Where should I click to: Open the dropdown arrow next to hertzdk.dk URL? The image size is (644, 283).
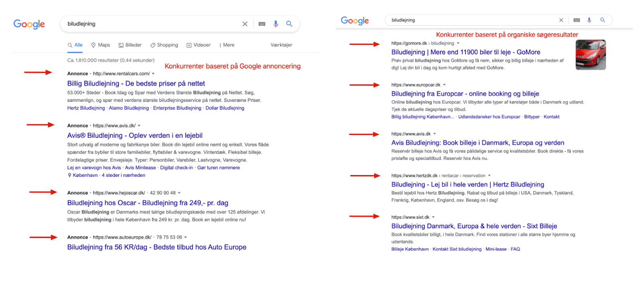489,176
